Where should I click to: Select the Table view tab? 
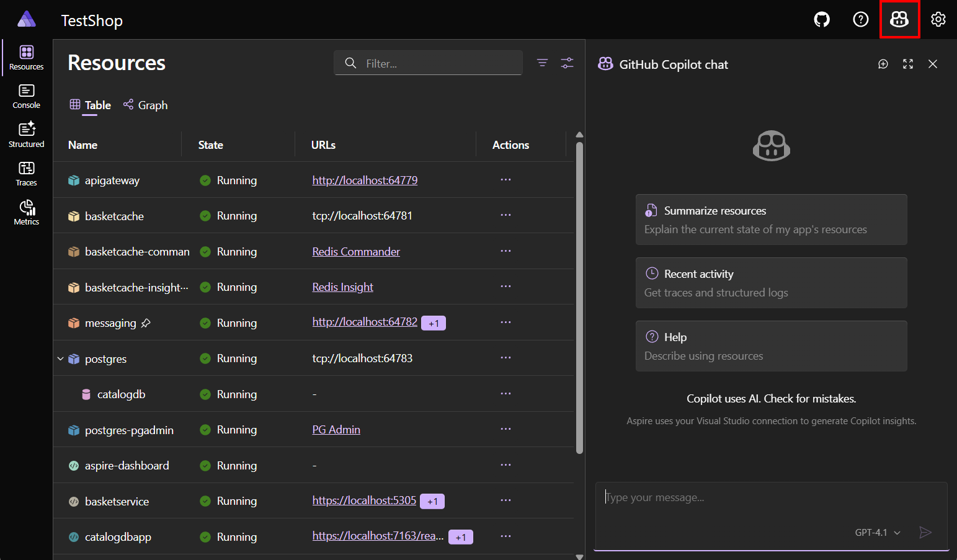pyautogui.click(x=89, y=105)
